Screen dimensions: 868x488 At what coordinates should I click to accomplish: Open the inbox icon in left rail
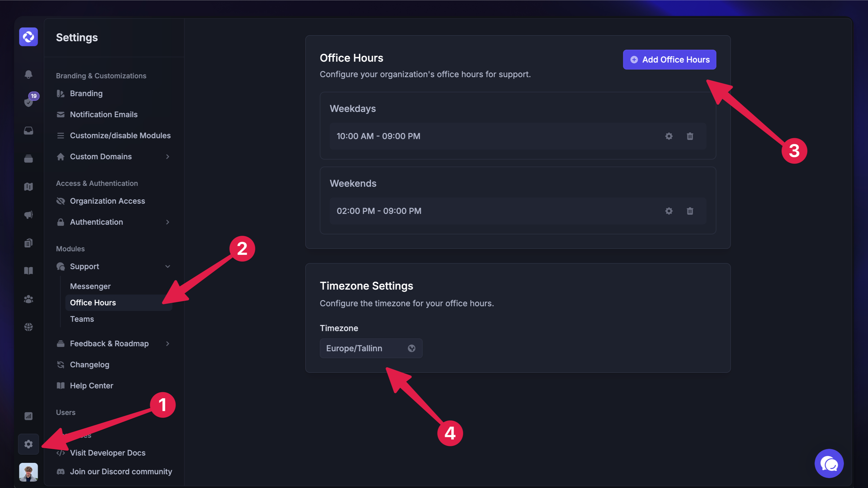pos(28,130)
